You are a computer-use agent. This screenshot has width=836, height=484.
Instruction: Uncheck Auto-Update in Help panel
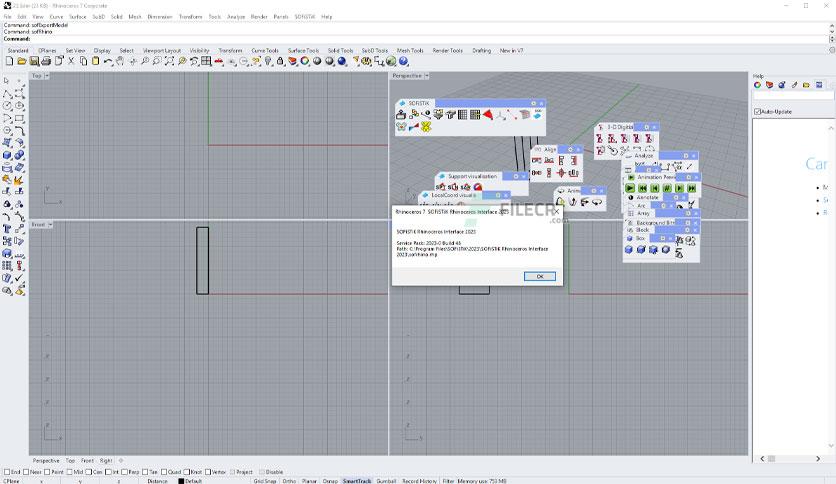pyautogui.click(x=758, y=112)
